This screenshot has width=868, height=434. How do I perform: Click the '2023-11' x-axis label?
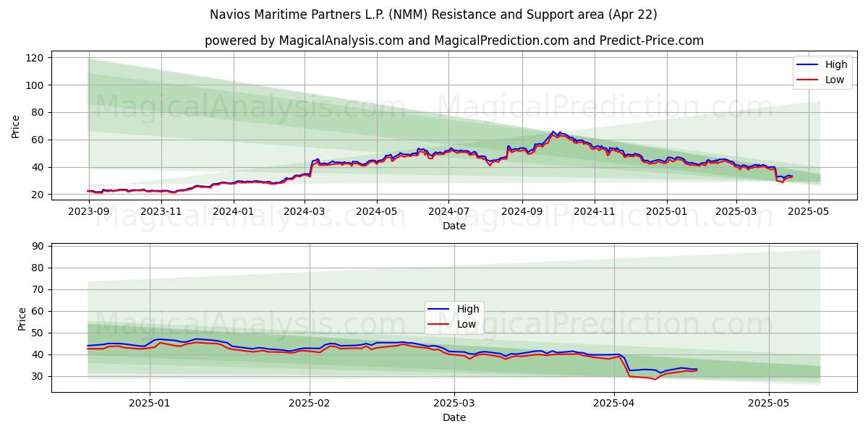tap(161, 211)
